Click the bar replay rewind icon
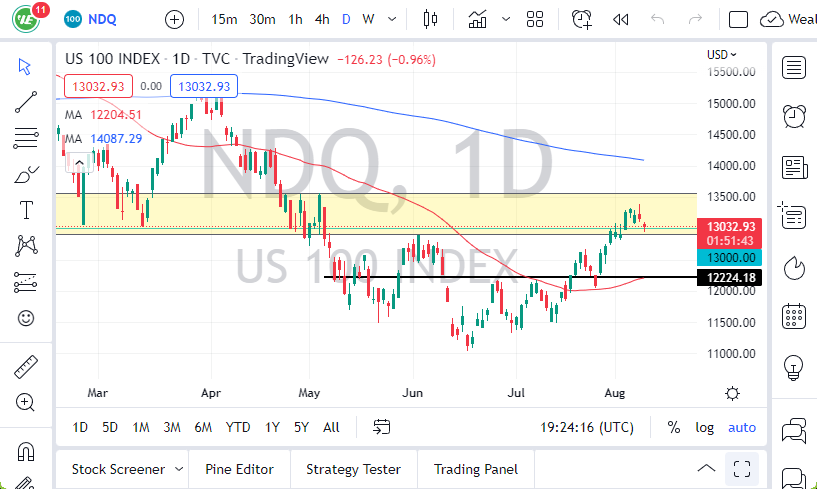Image resolution: width=817 pixels, height=489 pixels. pos(620,19)
